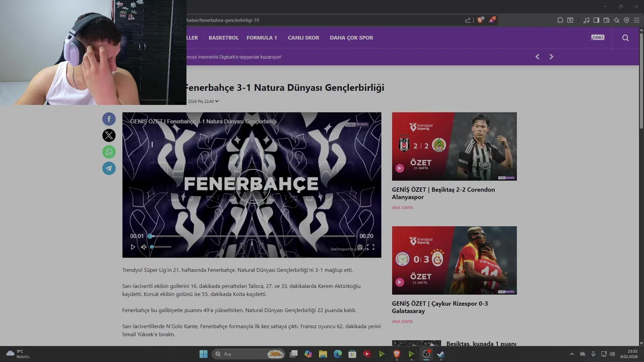Open the Brave VPN shield icon
This screenshot has height=362, width=644.
tap(626, 20)
